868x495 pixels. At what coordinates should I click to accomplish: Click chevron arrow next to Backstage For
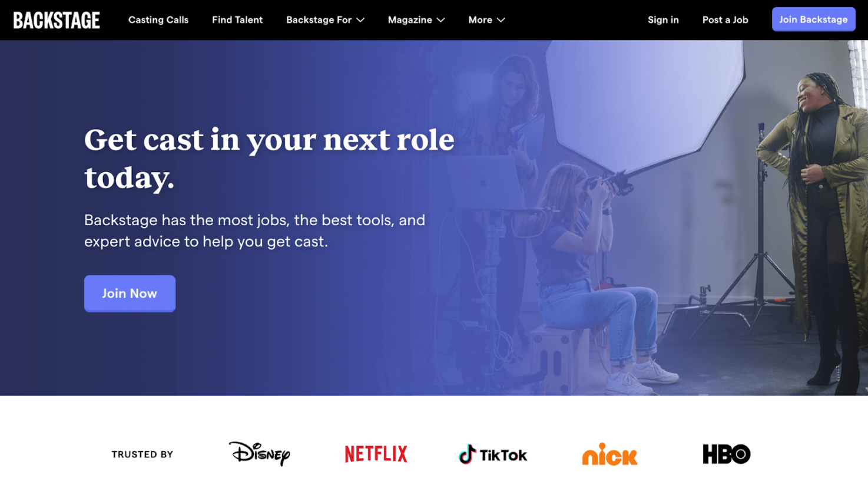point(360,20)
